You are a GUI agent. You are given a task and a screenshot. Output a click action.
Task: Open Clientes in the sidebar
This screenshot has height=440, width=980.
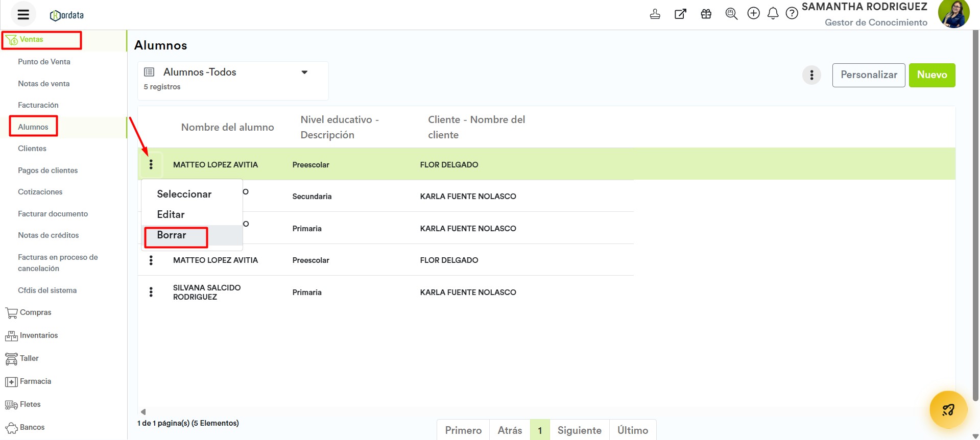point(32,149)
